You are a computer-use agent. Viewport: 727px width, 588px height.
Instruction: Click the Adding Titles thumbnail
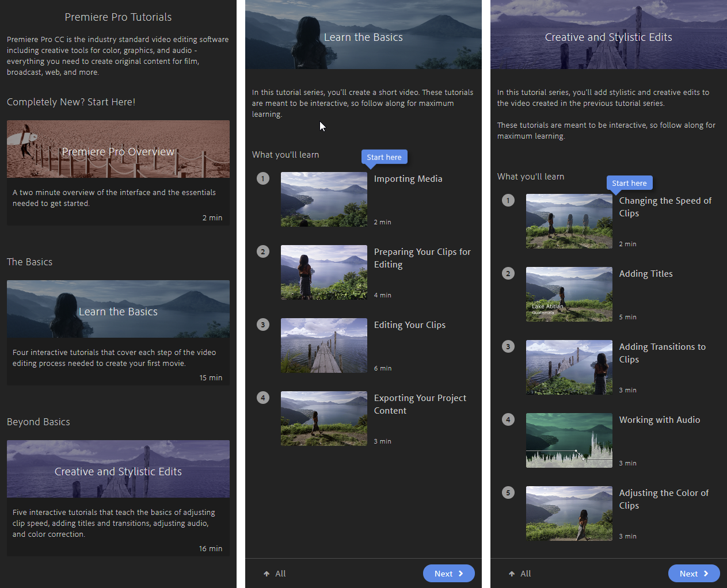569,294
